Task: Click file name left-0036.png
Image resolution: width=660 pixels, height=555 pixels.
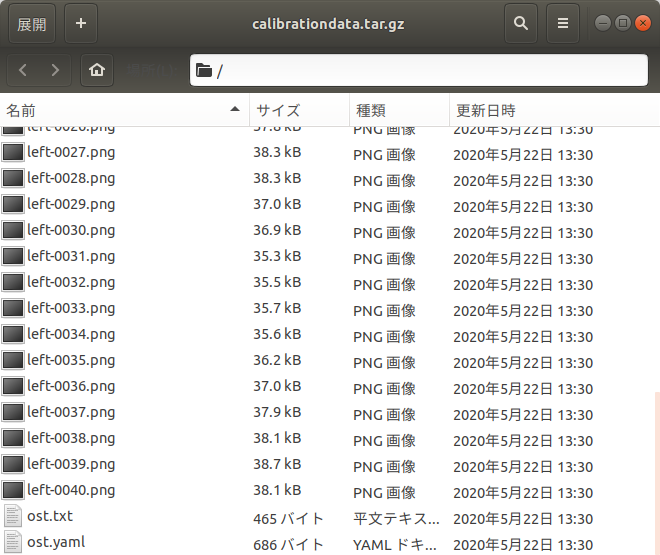Action: pyautogui.click(x=71, y=386)
